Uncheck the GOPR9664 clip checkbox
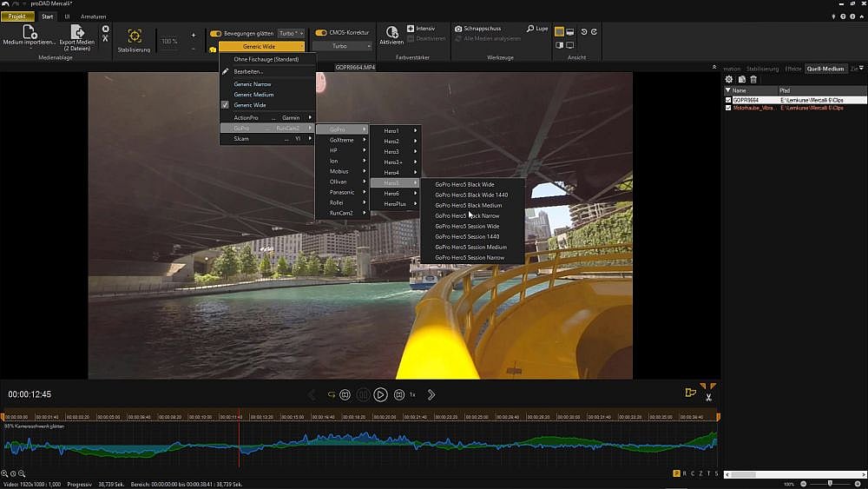The width and height of the screenshot is (868, 489). point(728,100)
